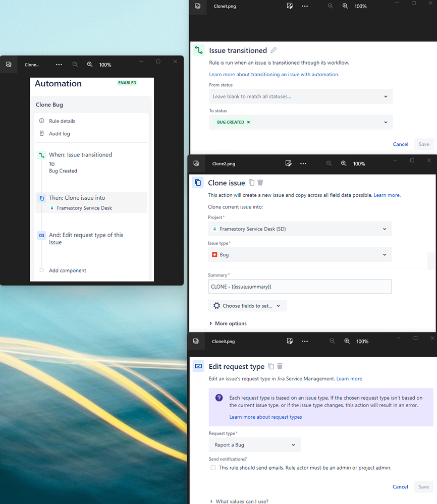Click the photo app icon in Clone1.png window
This screenshot has height=504, width=437.
pos(197,6)
